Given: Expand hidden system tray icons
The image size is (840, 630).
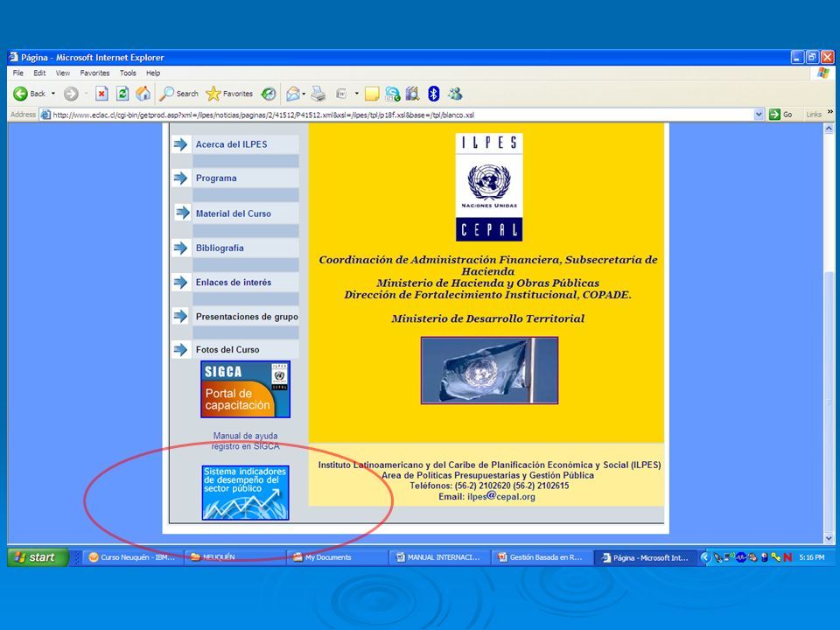Looking at the screenshot, I should [705, 557].
